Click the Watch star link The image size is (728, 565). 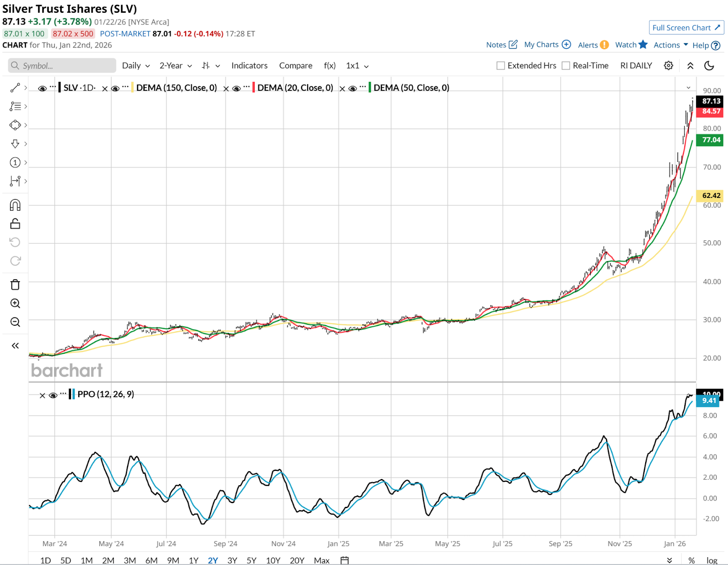[631, 45]
